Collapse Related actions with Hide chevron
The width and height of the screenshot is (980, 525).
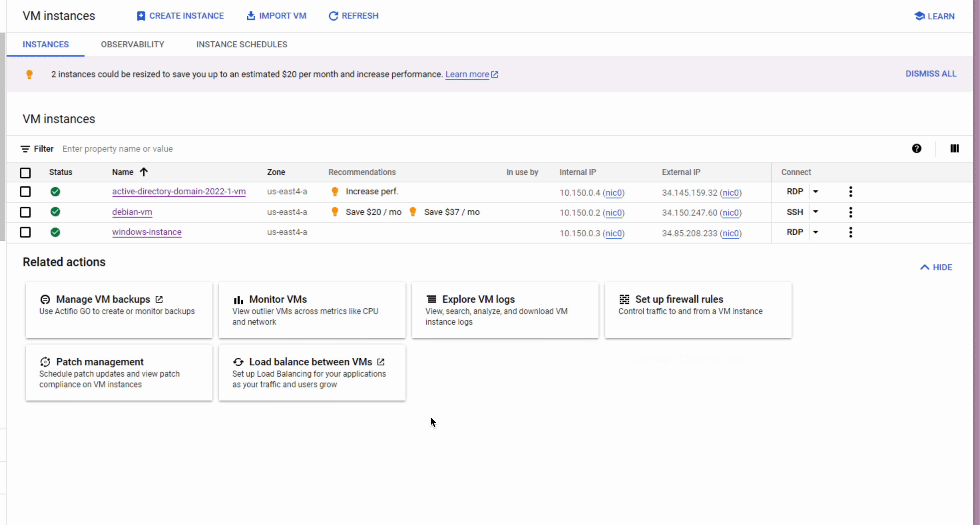[924, 267]
